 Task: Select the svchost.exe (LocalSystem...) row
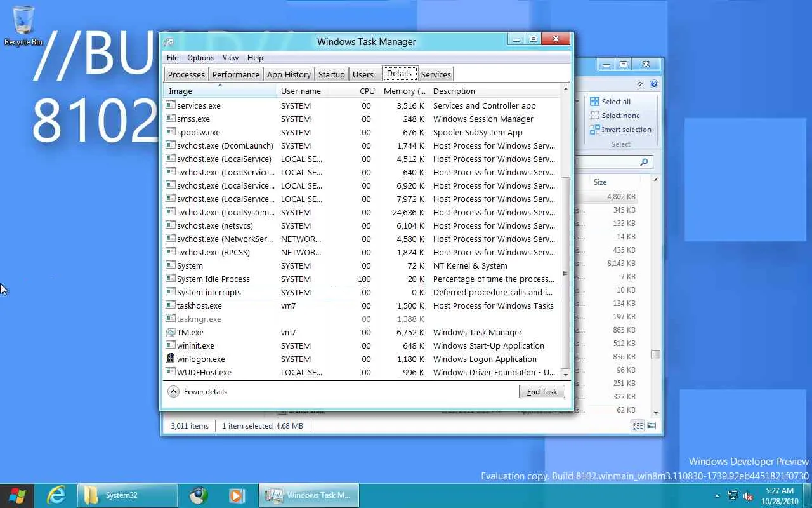click(x=362, y=212)
